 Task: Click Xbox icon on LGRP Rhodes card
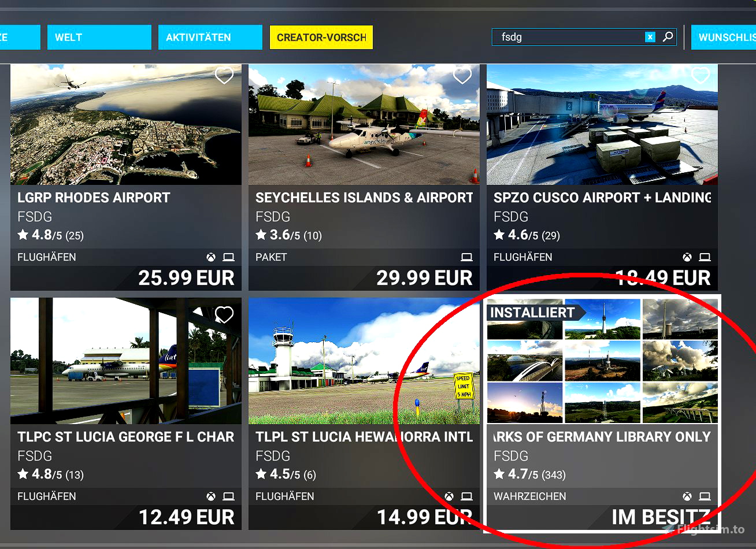(212, 257)
